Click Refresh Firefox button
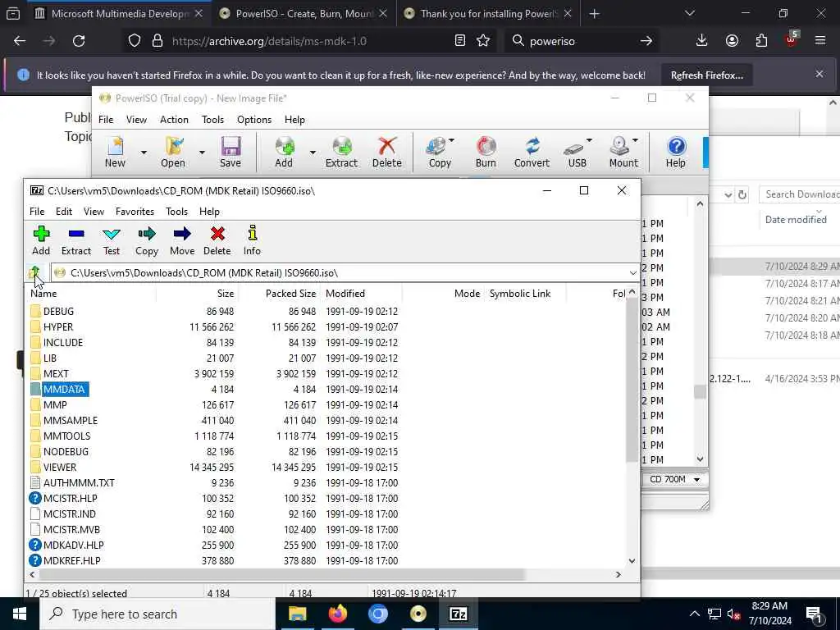This screenshot has width=840, height=630. point(706,75)
